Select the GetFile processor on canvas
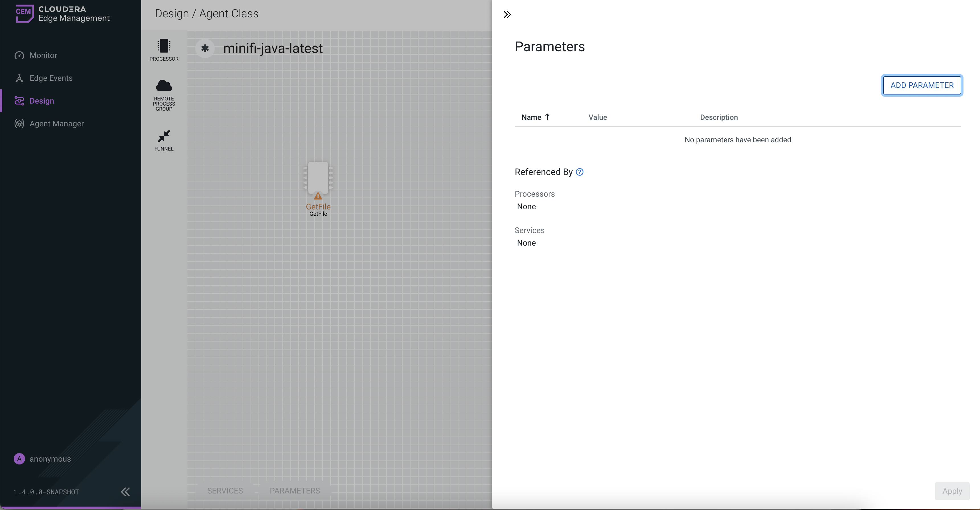980x510 pixels. click(x=318, y=178)
